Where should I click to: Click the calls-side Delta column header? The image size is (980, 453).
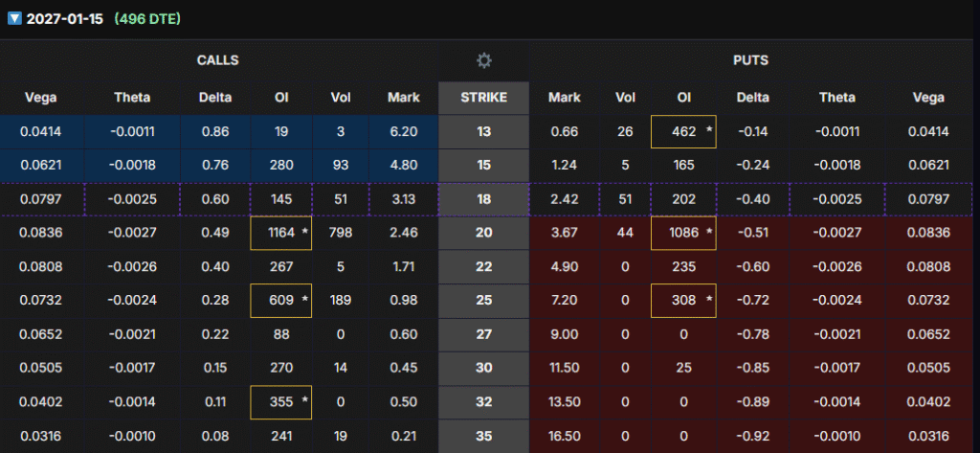pos(213,97)
